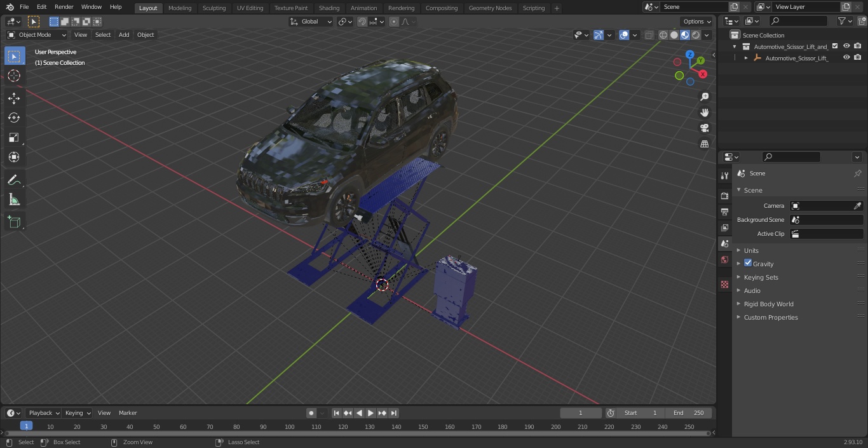Toggle viewport gizmo display
The width and height of the screenshot is (868, 448).
[598, 35]
